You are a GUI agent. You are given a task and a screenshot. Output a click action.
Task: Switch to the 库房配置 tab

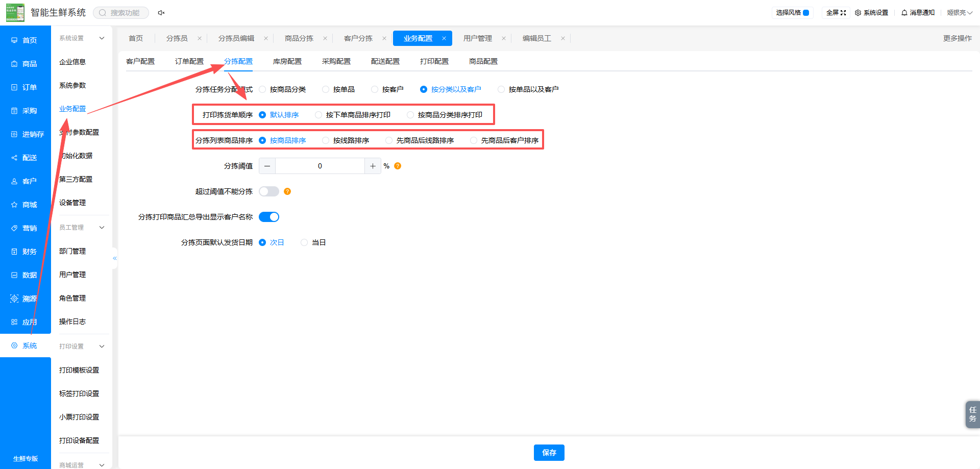click(x=287, y=61)
